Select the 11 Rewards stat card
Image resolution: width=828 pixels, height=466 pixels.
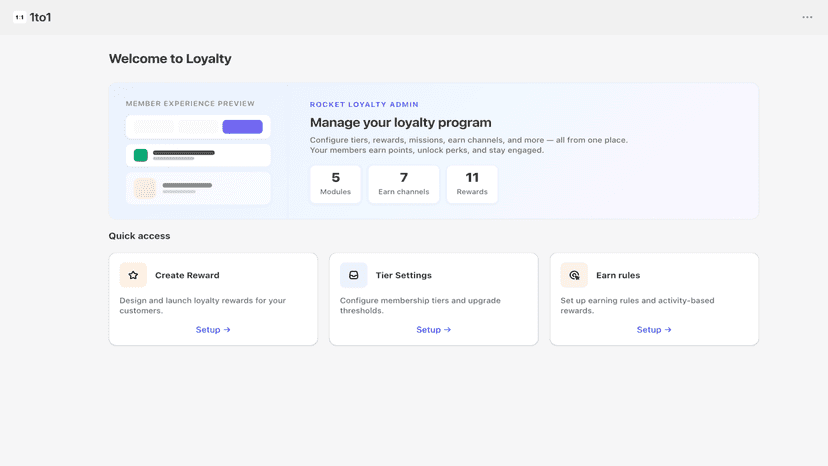pos(472,184)
